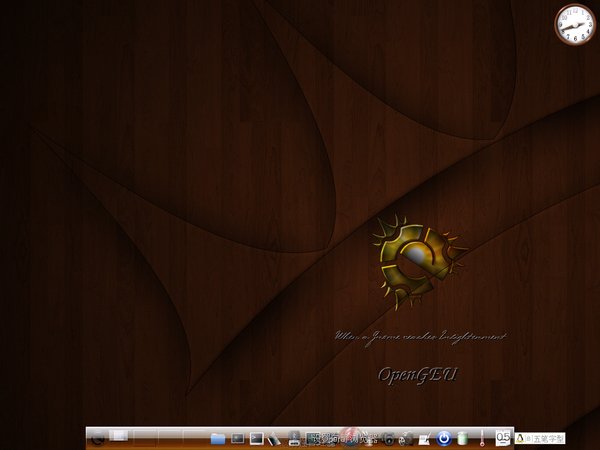The height and width of the screenshot is (450, 600).
Task: Launch the pen text editor icon
Action: pyautogui.click(x=274, y=439)
